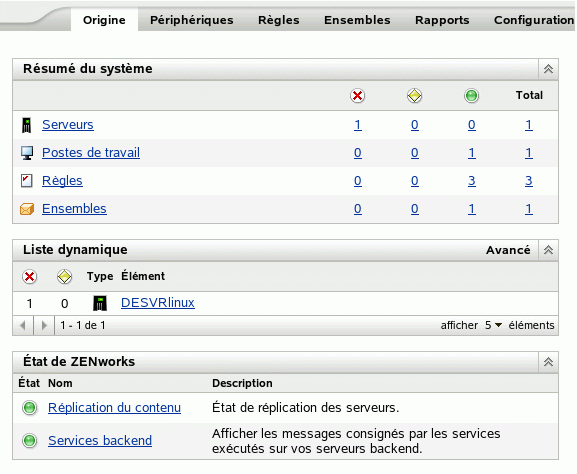Viewport: 577px width, 474px height.
Task: Switch to the Origine tab
Action: coord(104,20)
